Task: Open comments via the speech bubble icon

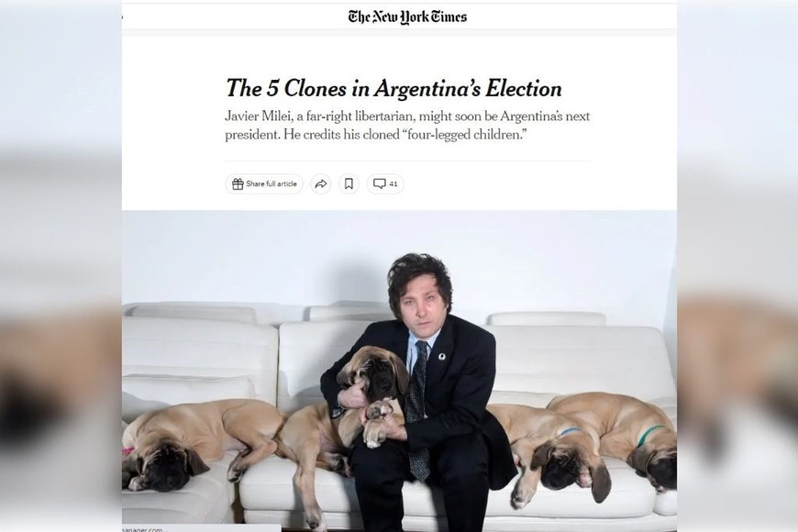Action: pos(379,183)
